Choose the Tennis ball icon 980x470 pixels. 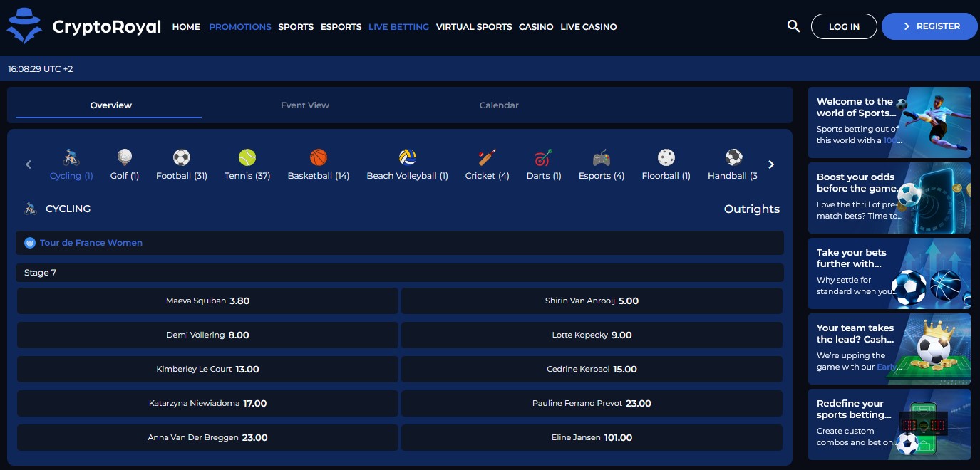coord(247,157)
